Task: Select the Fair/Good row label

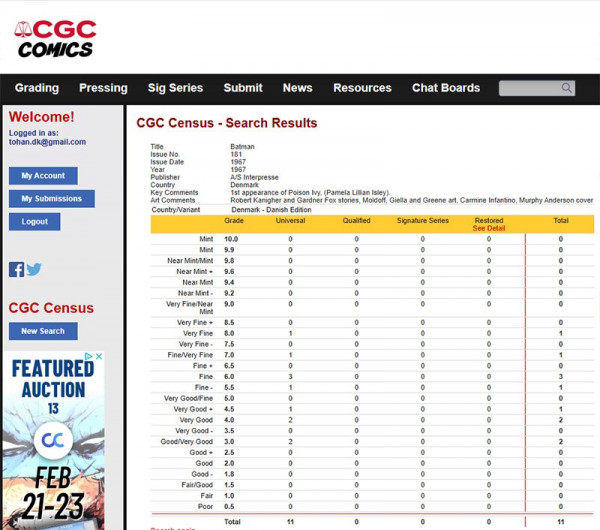Action: coord(197,485)
